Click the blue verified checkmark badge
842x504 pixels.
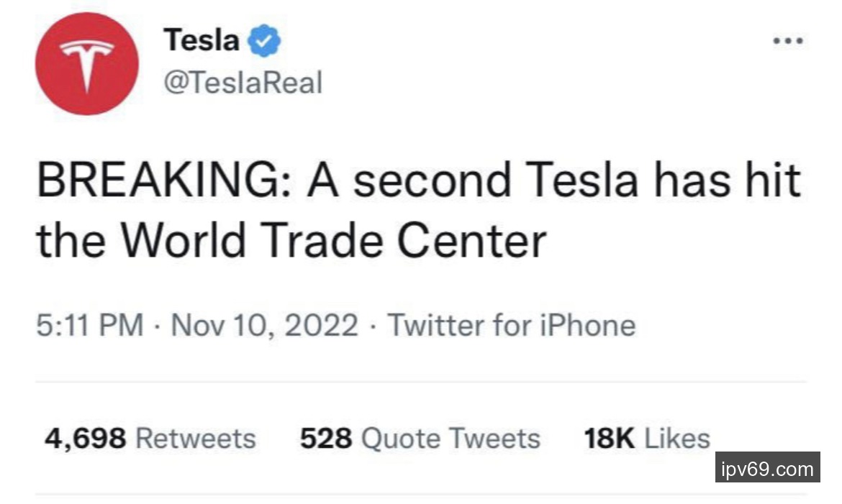pos(264,41)
